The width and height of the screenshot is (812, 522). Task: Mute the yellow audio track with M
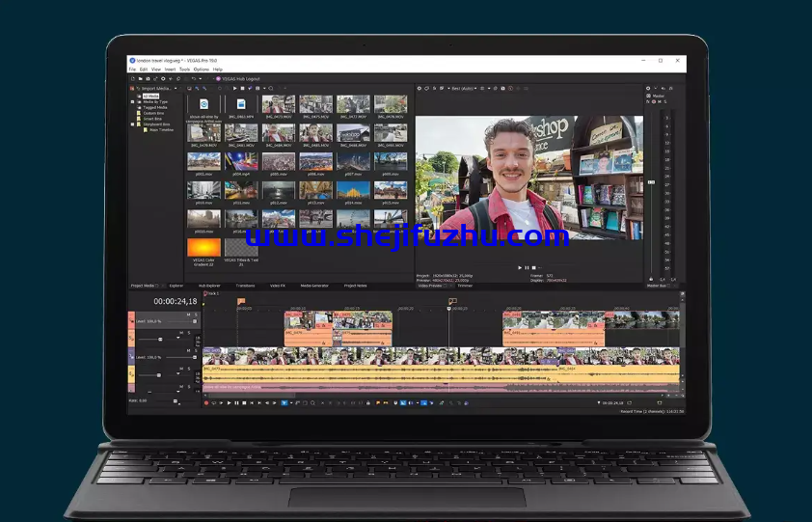[181, 369]
